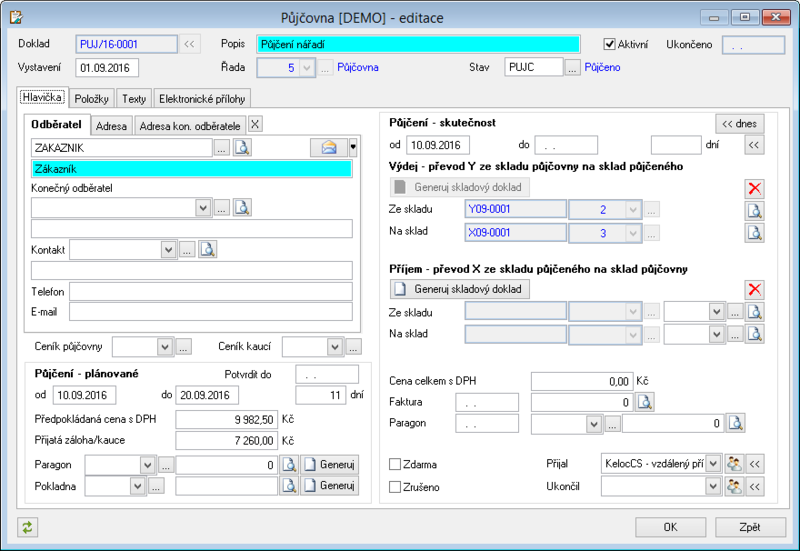Open the Ceník kaucí dropdown
Image resolution: width=800 pixels, height=551 pixels.
[x=335, y=347]
